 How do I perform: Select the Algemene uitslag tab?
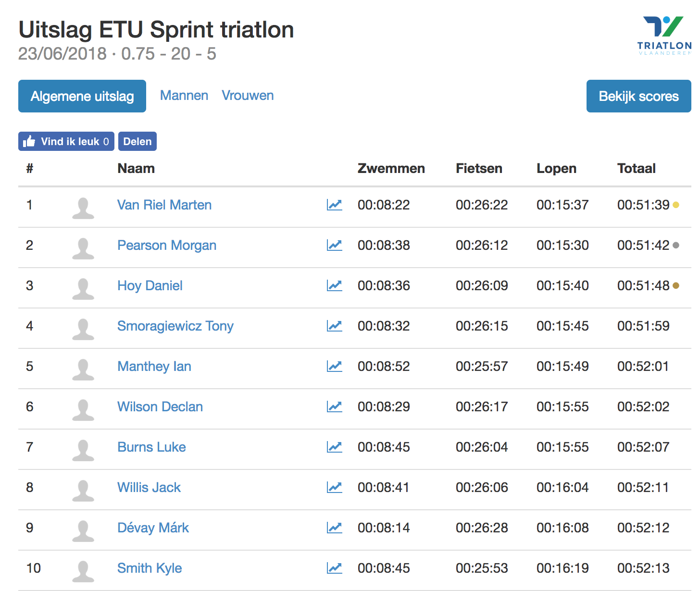click(x=82, y=96)
